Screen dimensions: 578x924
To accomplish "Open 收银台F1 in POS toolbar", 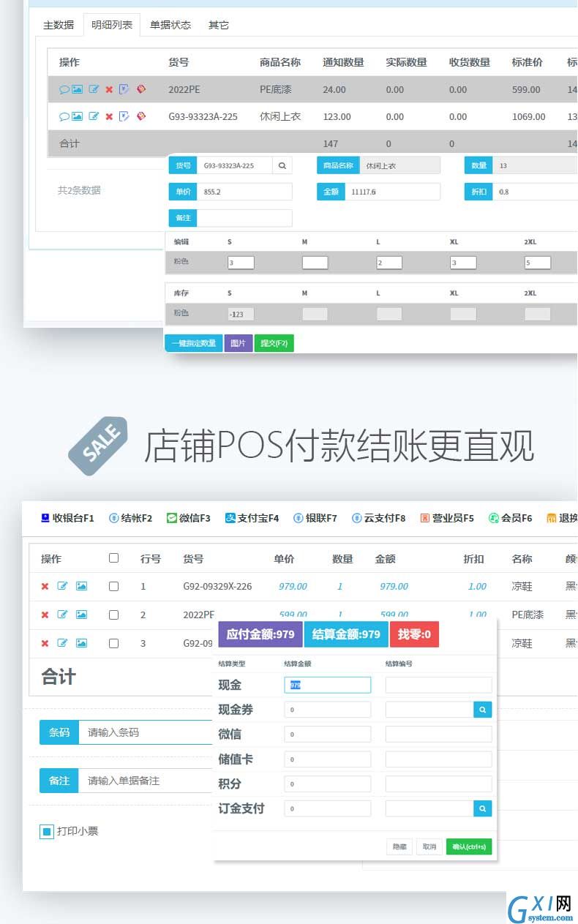I will click(x=67, y=518).
